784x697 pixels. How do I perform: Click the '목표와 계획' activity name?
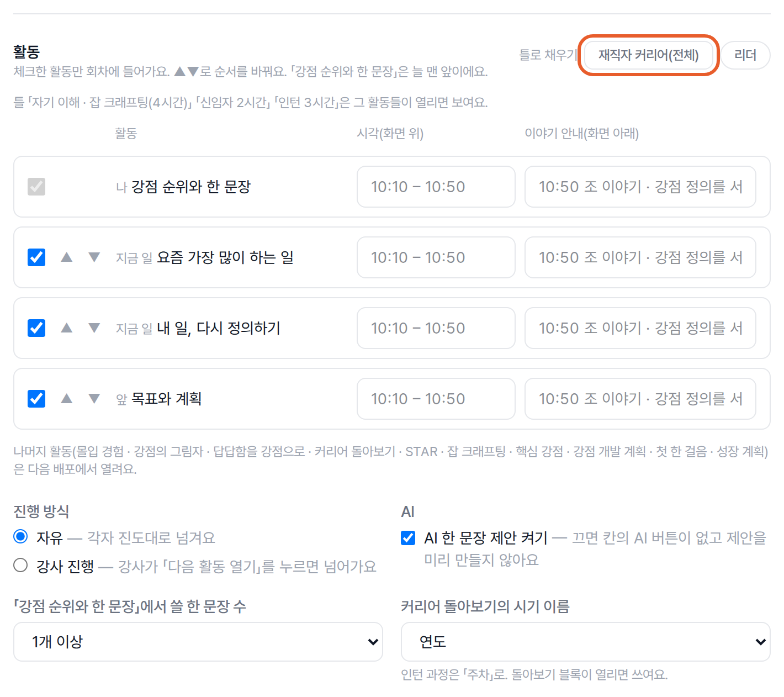pyautogui.click(x=167, y=399)
